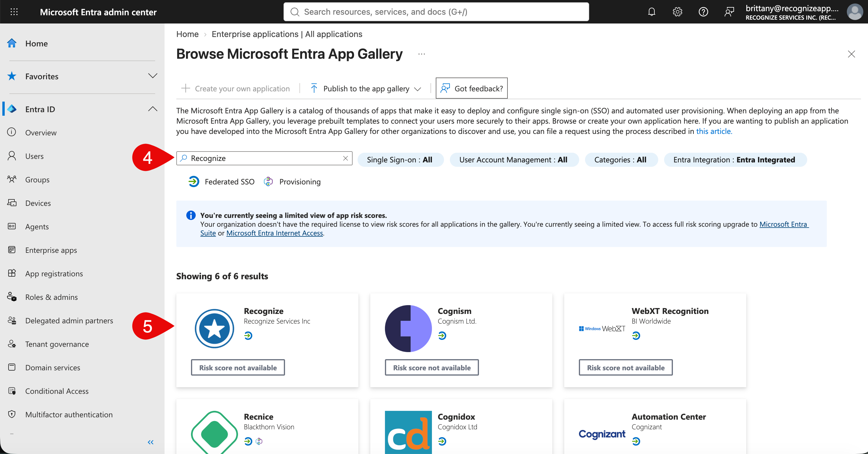868x454 pixels.
Task: Close the Browse App Gallery pane
Action: pos(852,54)
